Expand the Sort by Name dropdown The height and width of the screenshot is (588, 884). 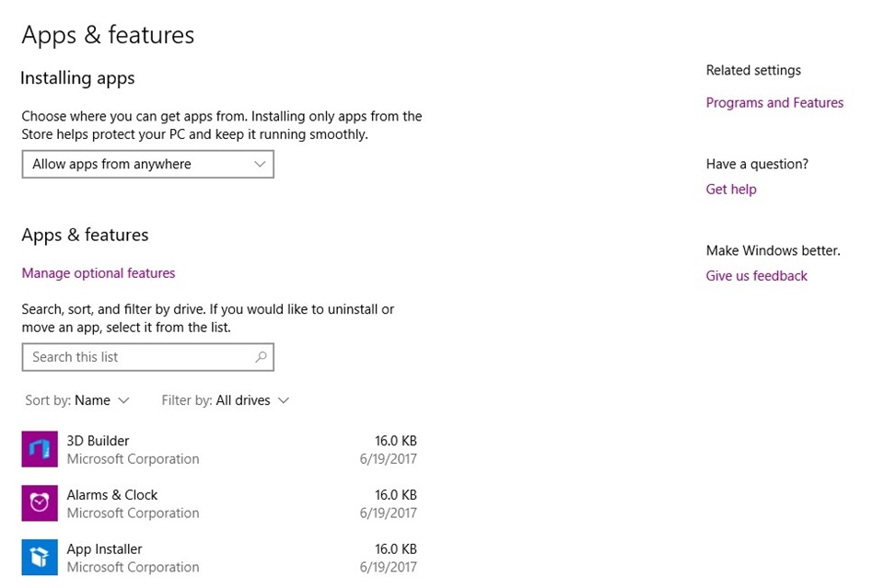[x=77, y=400]
